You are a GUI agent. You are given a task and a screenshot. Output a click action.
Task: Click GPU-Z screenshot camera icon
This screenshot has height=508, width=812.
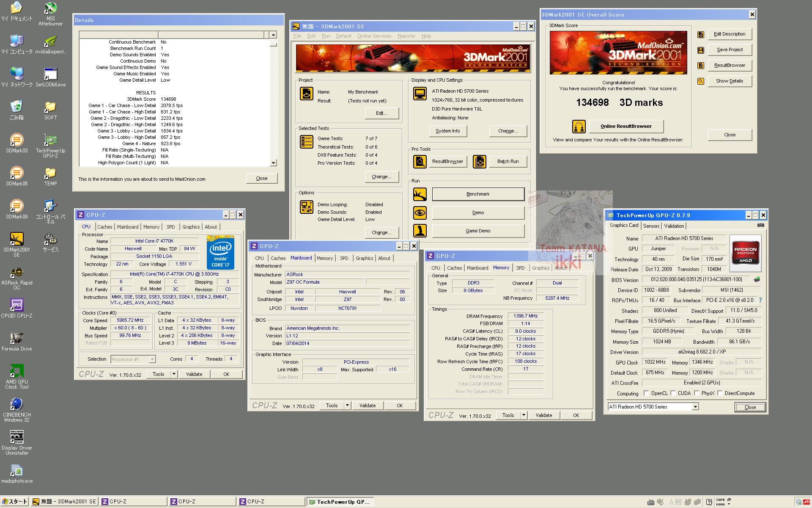click(760, 225)
